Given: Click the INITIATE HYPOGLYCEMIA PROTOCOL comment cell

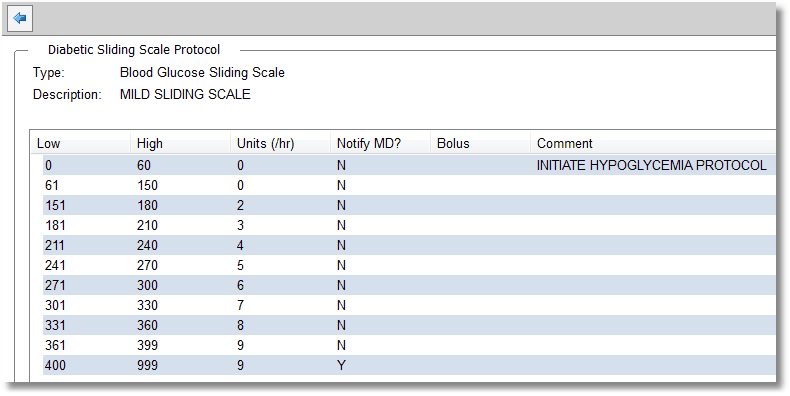Looking at the screenshot, I should coord(651,165).
